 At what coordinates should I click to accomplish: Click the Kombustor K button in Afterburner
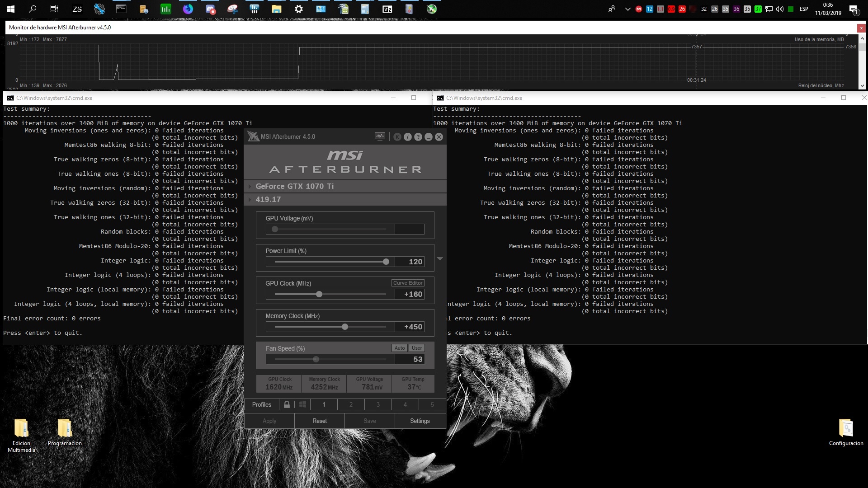pos(397,137)
